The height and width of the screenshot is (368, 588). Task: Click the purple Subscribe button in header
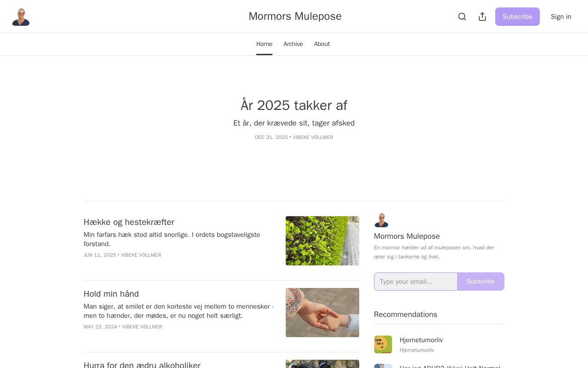[x=517, y=17]
